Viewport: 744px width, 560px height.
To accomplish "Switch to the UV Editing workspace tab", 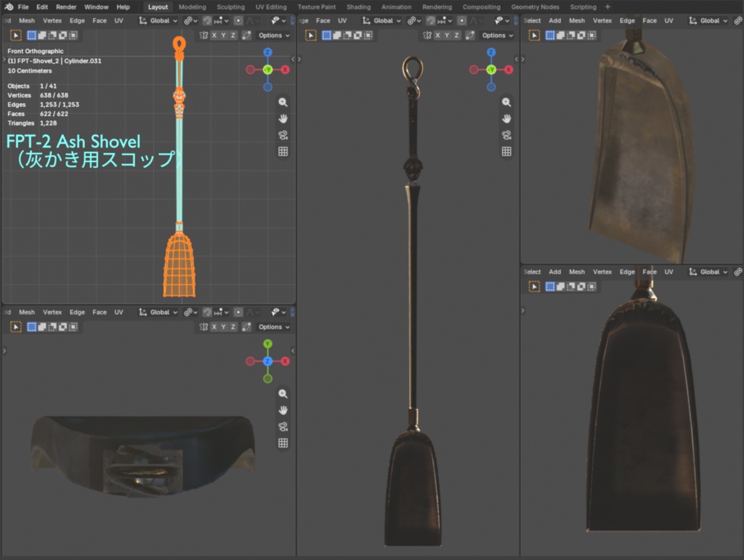I will (271, 7).
